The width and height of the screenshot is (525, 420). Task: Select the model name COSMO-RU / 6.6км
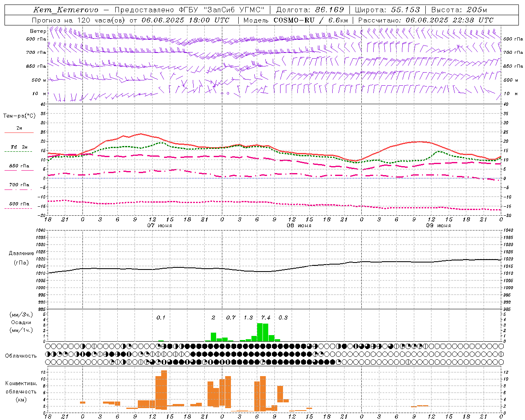[x=310, y=20]
